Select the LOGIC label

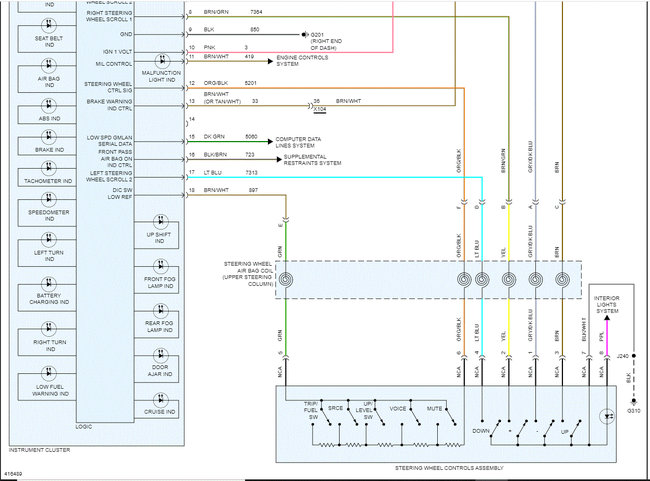(84, 427)
